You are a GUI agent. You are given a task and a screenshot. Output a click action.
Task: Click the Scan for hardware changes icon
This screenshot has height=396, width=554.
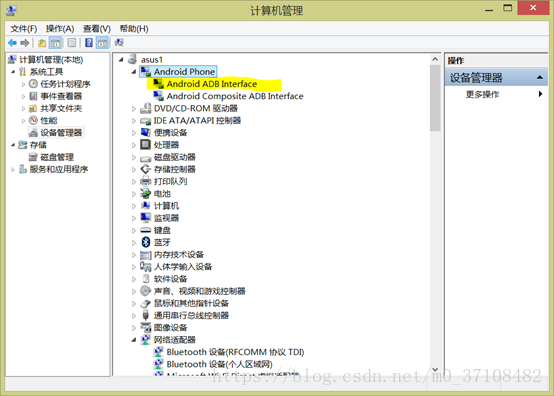coord(119,43)
